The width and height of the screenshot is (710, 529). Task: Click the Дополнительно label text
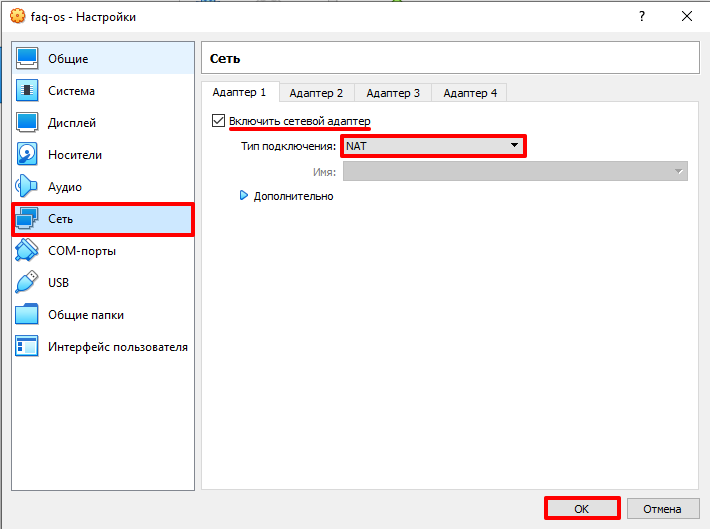(293, 196)
